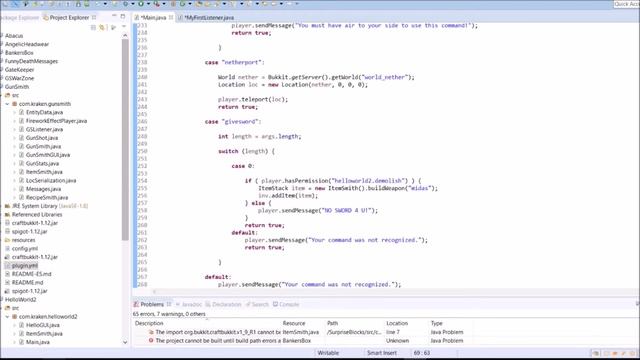
Task: Select the Package Explorer tab
Action: pyautogui.click(x=20, y=18)
